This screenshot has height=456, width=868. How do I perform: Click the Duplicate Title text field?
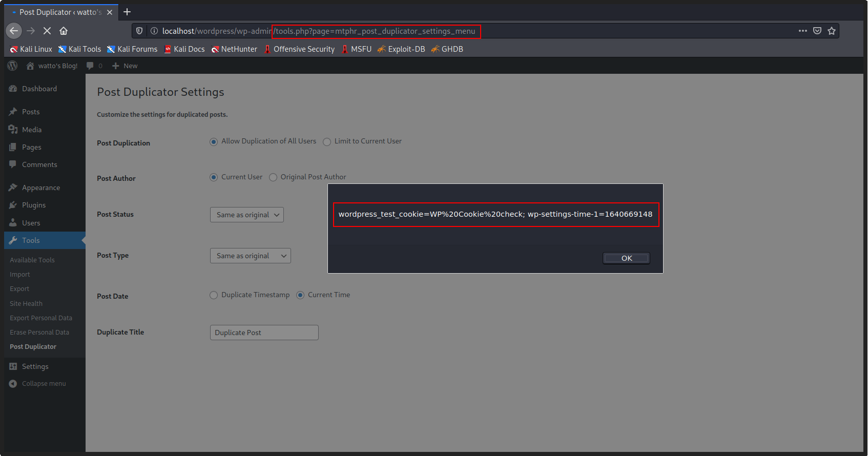pos(264,333)
